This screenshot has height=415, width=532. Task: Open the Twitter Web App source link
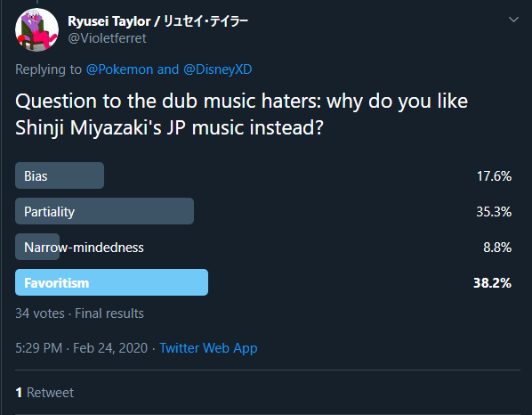208,348
